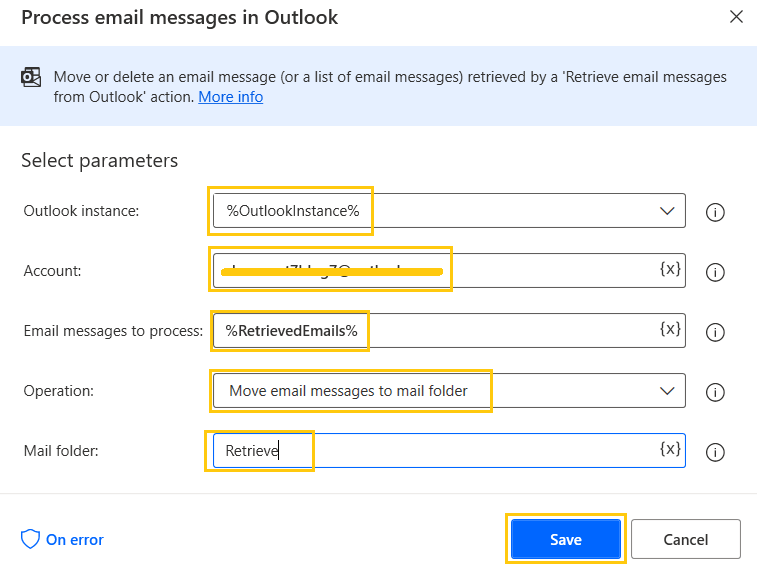
Task: Expand the Outlook instance dropdown
Action: (667, 211)
